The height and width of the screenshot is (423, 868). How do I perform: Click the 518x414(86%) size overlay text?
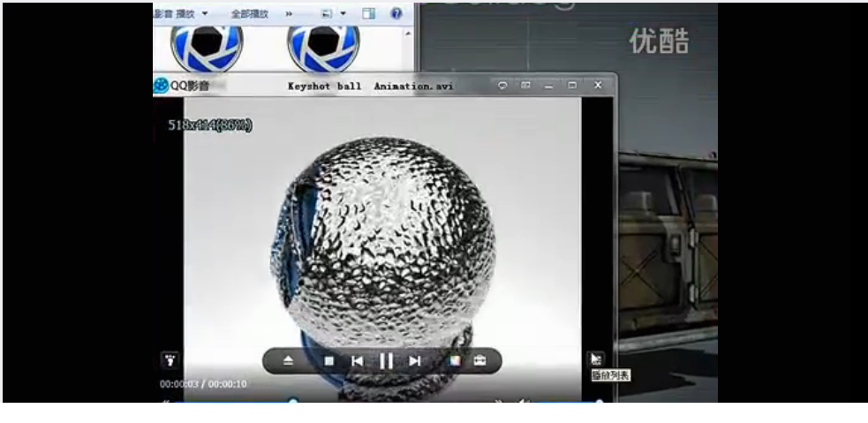tap(210, 125)
